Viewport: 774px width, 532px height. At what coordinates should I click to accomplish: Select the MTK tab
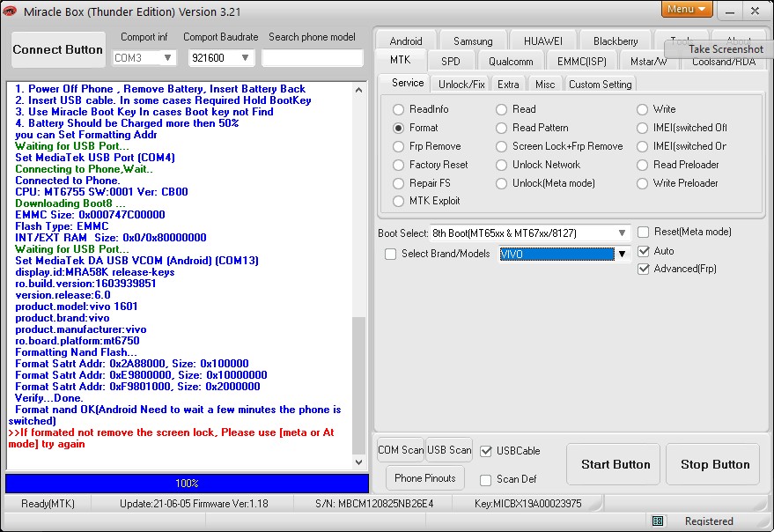401,60
